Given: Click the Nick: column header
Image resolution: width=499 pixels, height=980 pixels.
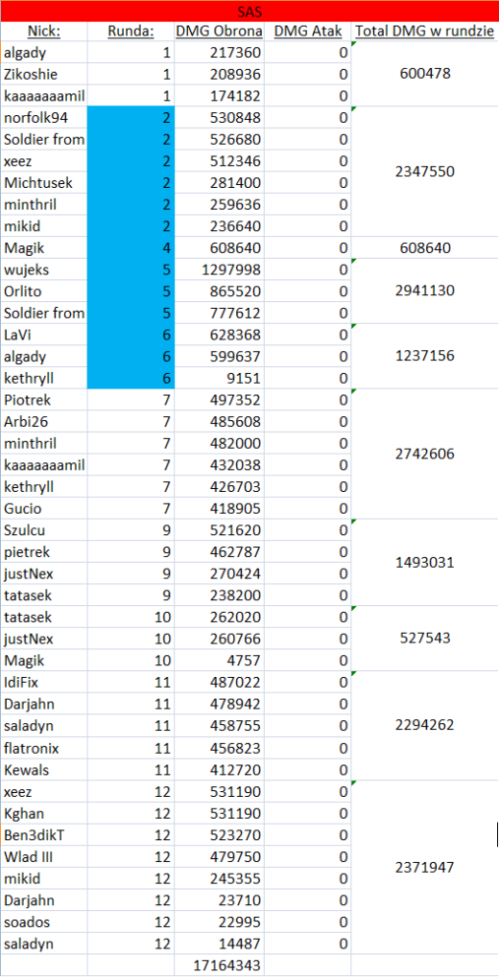Looking at the screenshot, I should click(x=44, y=32).
